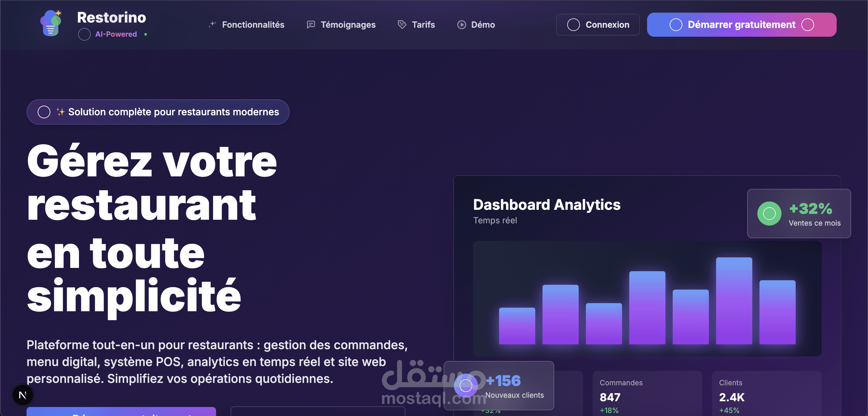
Task: Click the Commandes 847 stat card
Action: click(x=647, y=394)
